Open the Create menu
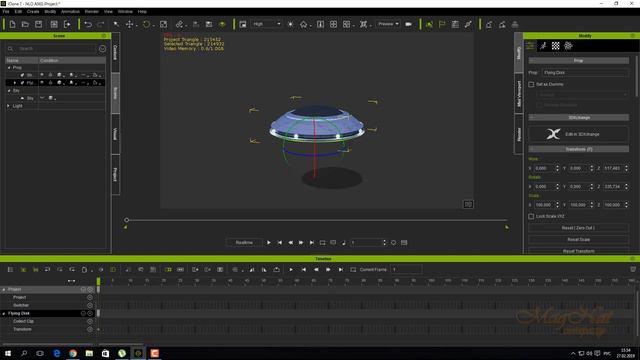This screenshot has height=360, width=640. (x=33, y=12)
